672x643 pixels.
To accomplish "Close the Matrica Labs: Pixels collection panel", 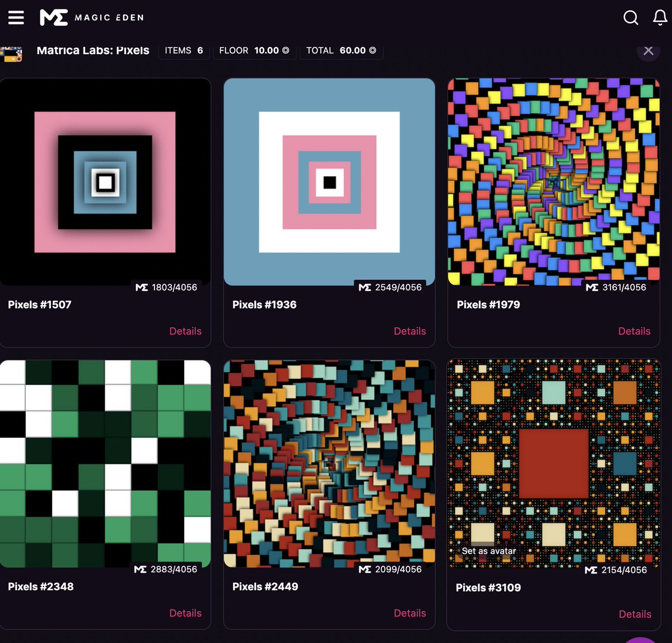I will tap(648, 51).
